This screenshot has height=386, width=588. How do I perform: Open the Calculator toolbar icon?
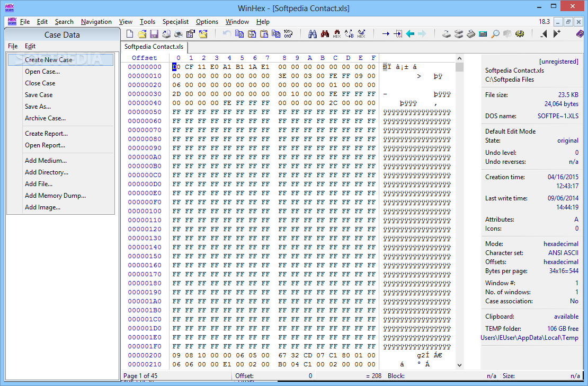tap(483, 34)
